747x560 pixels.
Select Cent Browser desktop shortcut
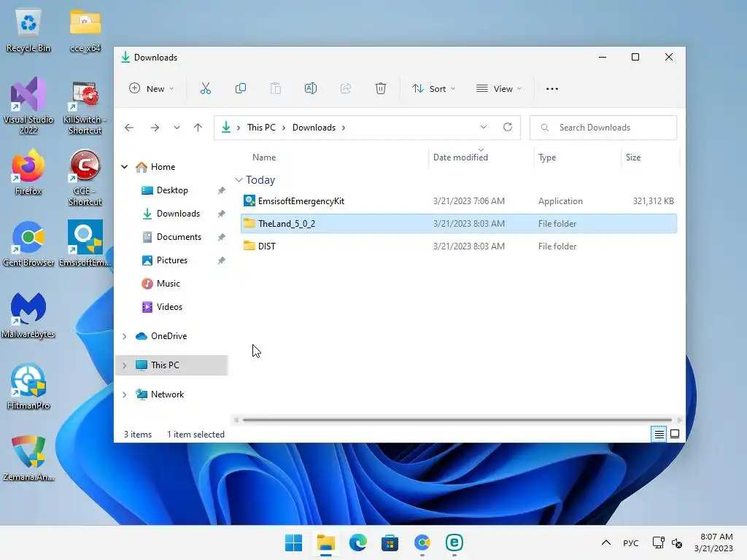(28, 244)
